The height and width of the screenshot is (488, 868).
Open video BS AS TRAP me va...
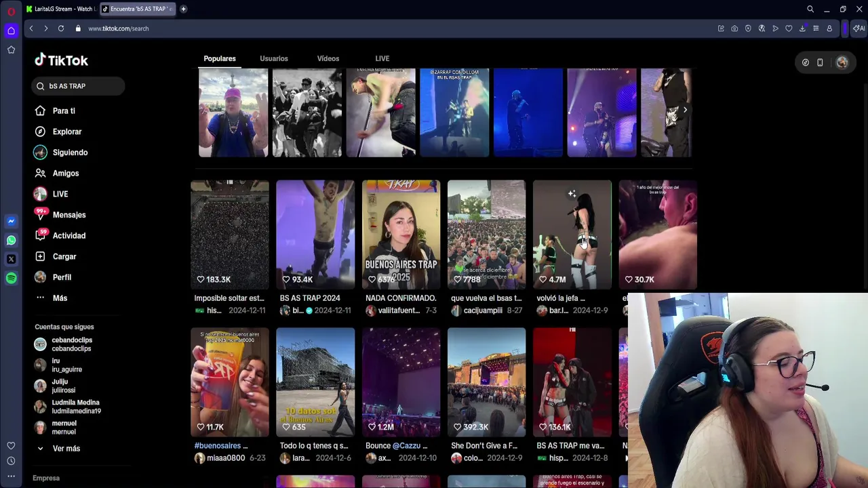point(572,382)
